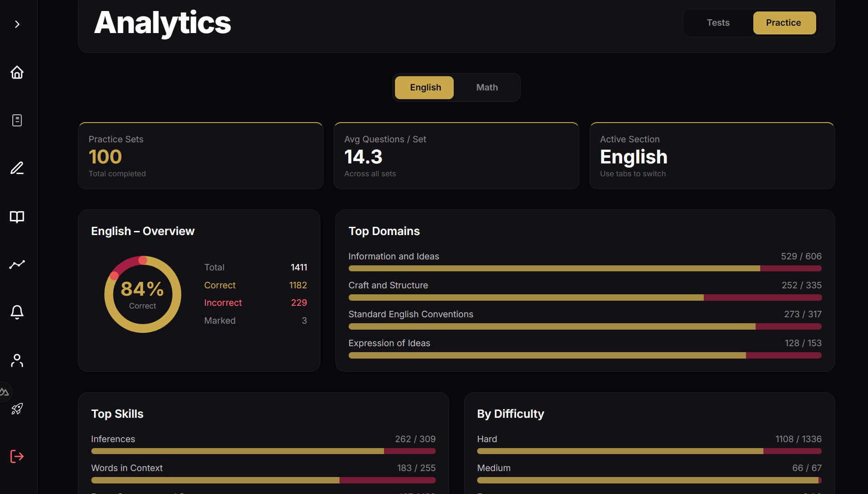Click the 529 / 606 score text
This screenshot has width=868, height=494.
coord(801,256)
